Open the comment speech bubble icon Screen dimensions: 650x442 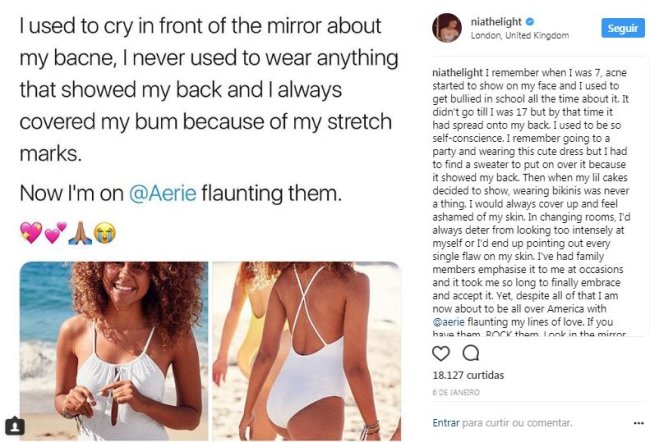[x=471, y=353]
